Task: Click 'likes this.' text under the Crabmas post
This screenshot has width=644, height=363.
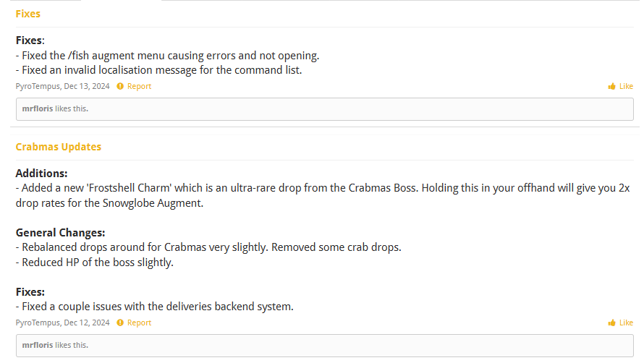Action: click(x=72, y=346)
